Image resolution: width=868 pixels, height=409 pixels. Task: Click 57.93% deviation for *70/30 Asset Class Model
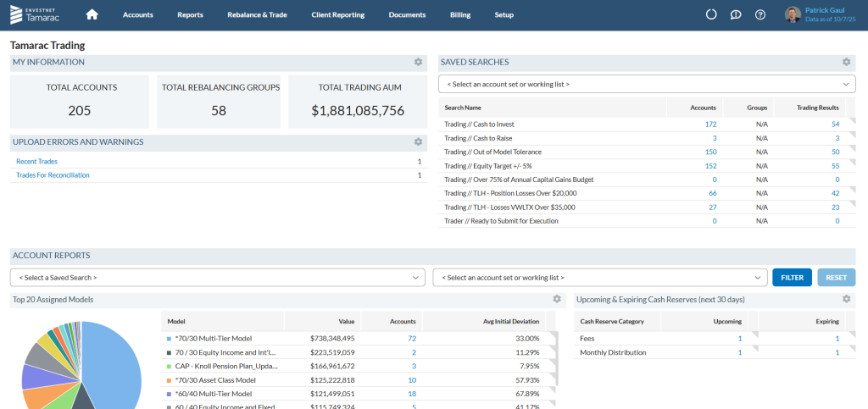[x=527, y=380]
